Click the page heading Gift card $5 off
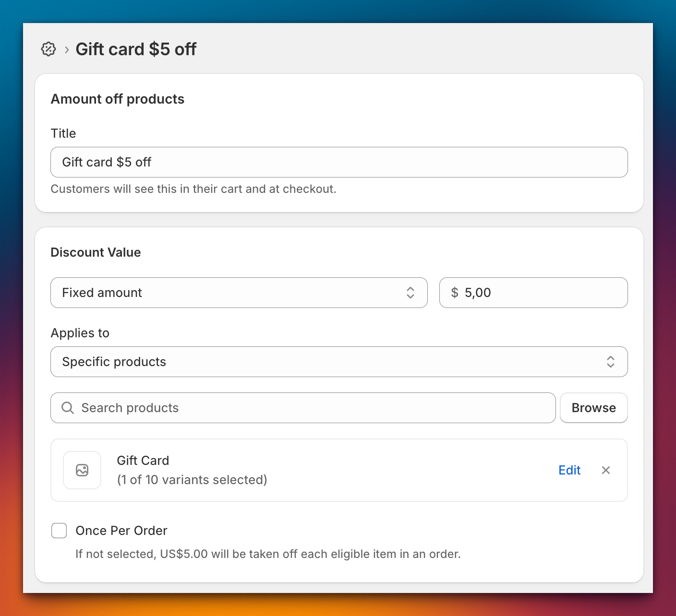676x616 pixels. point(136,49)
